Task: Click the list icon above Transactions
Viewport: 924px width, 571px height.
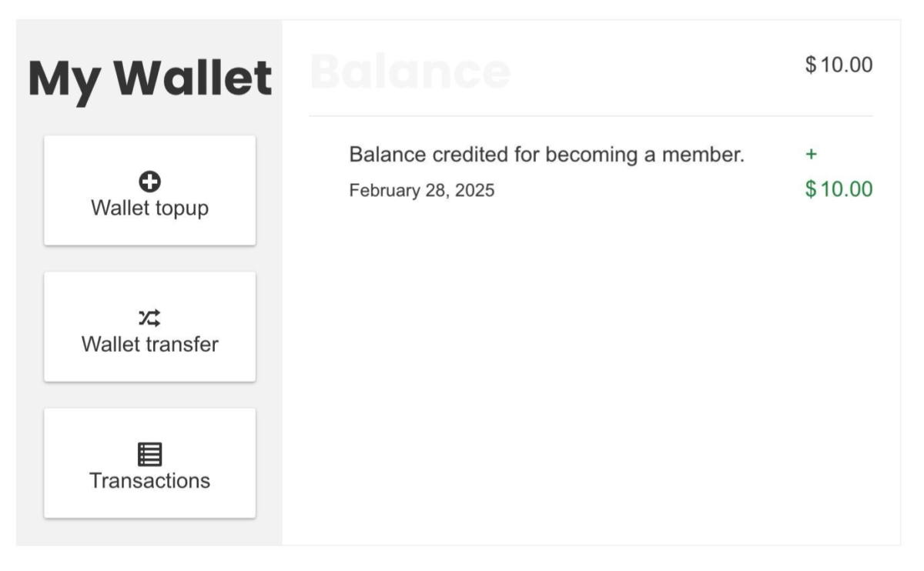Action: coord(149,454)
